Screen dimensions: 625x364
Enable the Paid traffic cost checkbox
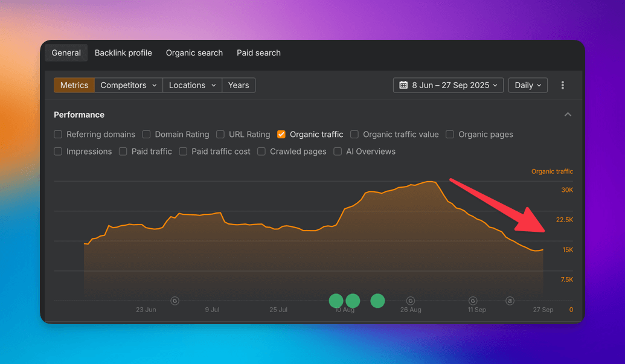click(184, 152)
